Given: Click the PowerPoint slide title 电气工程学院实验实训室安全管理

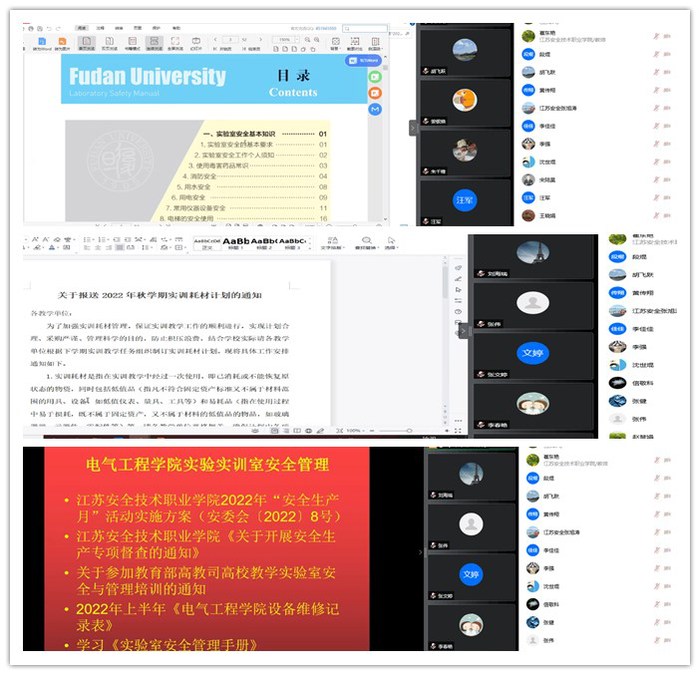Looking at the screenshot, I should pyautogui.click(x=196, y=463).
